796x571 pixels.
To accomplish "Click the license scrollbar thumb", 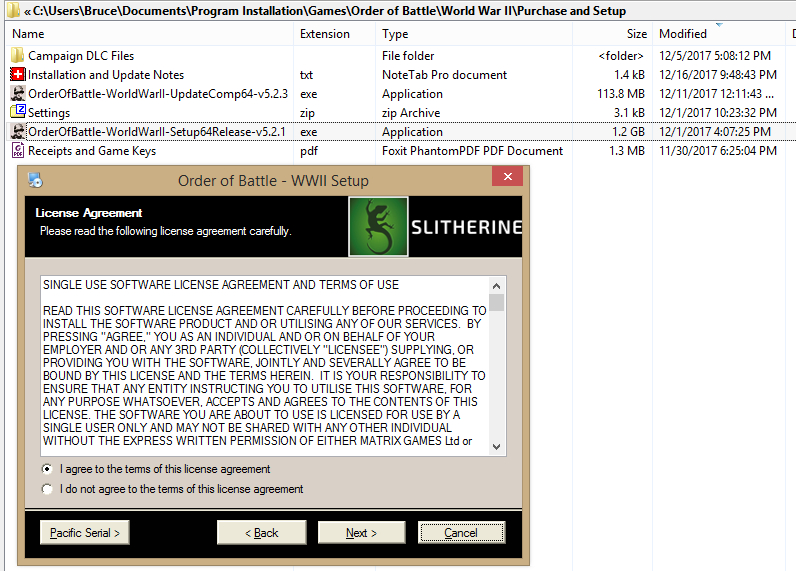I will coord(496,303).
